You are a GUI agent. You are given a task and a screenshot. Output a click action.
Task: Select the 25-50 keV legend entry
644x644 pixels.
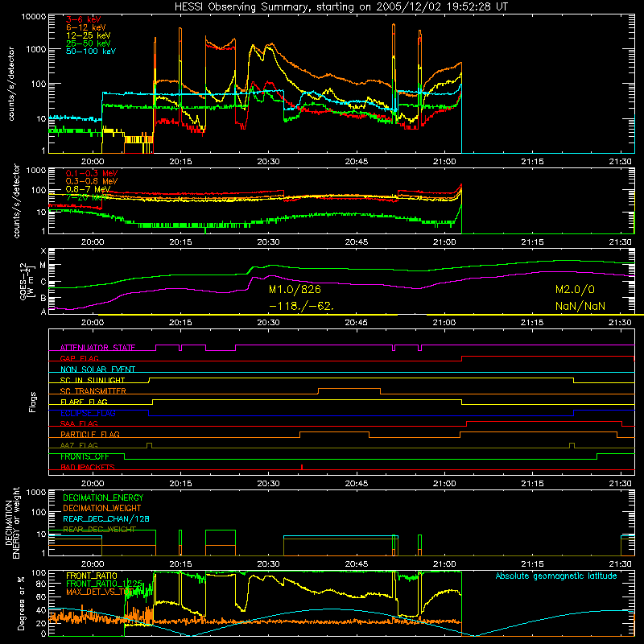(x=89, y=43)
